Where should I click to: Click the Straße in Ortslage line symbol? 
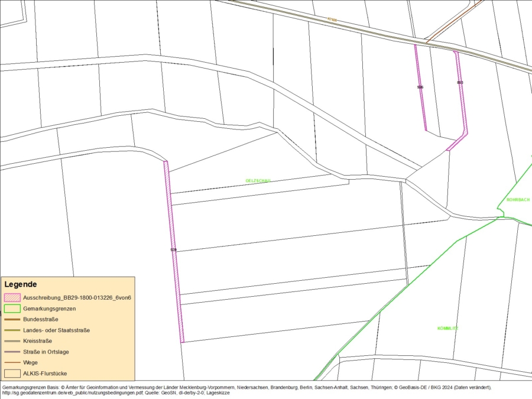(x=12, y=352)
